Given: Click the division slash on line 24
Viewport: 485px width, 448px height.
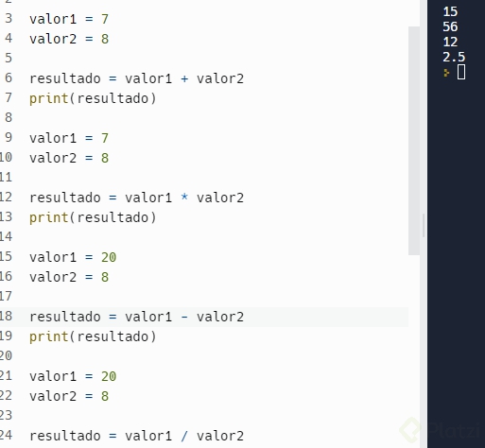Looking at the screenshot, I should coord(184,436).
